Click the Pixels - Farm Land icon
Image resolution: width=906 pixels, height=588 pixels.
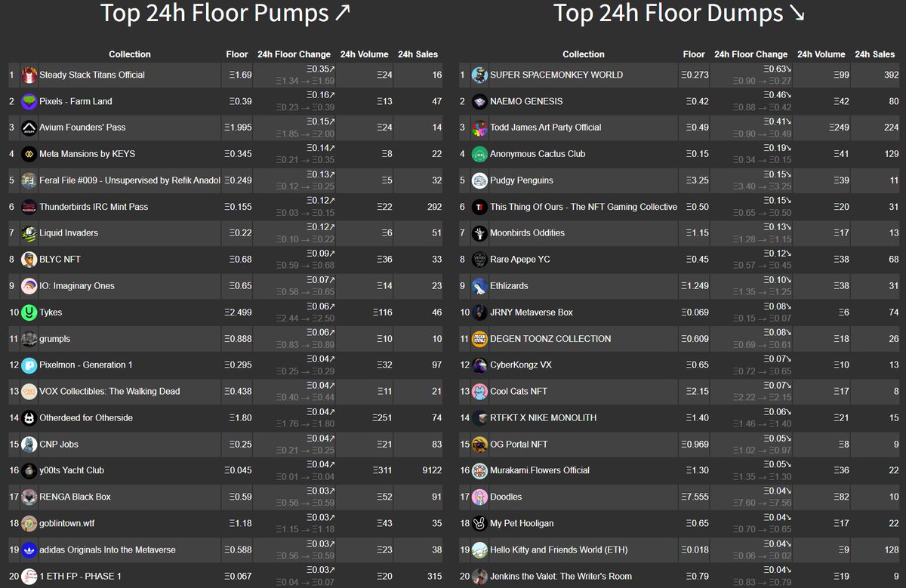click(x=29, y=101)
